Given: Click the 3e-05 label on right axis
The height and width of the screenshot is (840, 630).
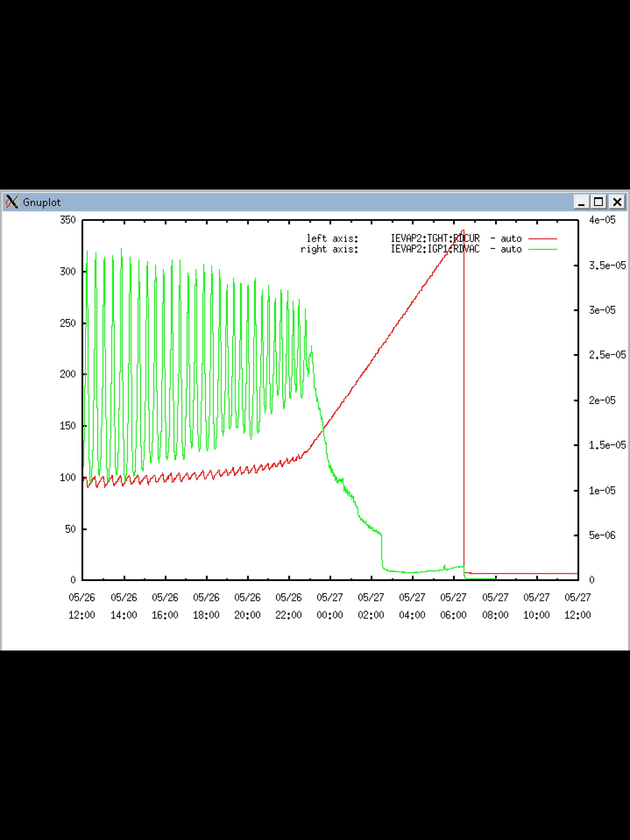Looking at the screenshot, I should click(x=602, y=310).
